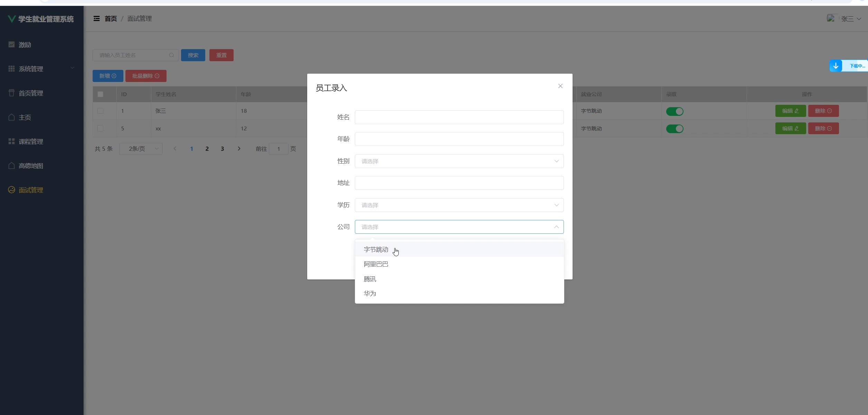The image size is (868, 415).
Task: Click the hamburger menu collapse icon
Action: (x=96, y=19)
